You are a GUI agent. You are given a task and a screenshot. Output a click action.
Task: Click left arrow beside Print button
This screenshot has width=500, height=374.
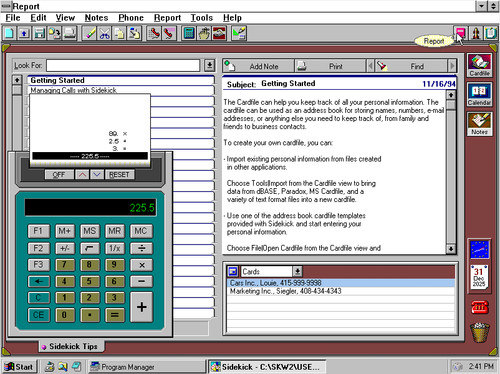pyautogui.click(x=370, y=66)
